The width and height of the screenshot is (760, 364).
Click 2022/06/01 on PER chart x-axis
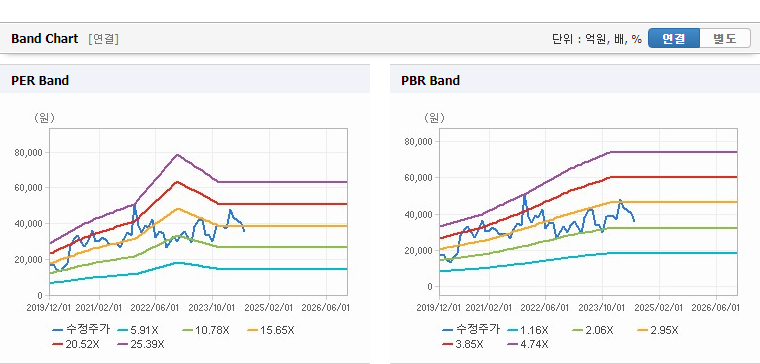pos(156,308)
